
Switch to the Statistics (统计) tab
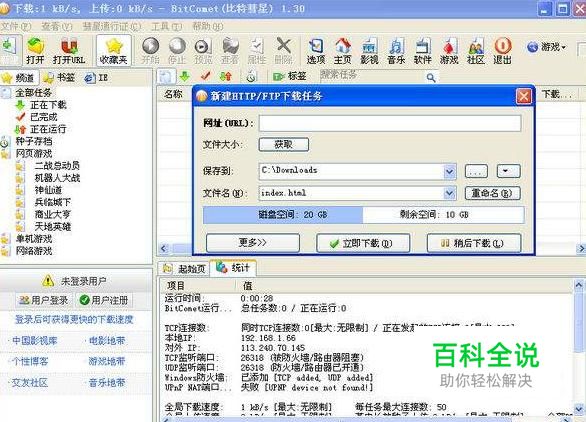tap(232, 268)
